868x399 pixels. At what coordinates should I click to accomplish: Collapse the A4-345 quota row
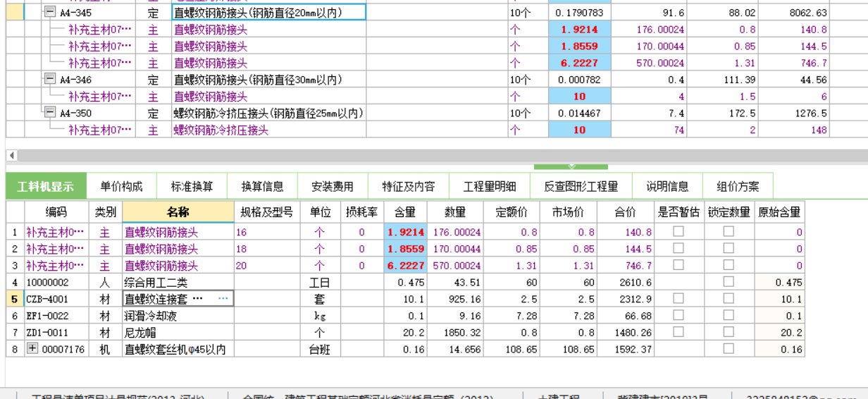point(49,12)
